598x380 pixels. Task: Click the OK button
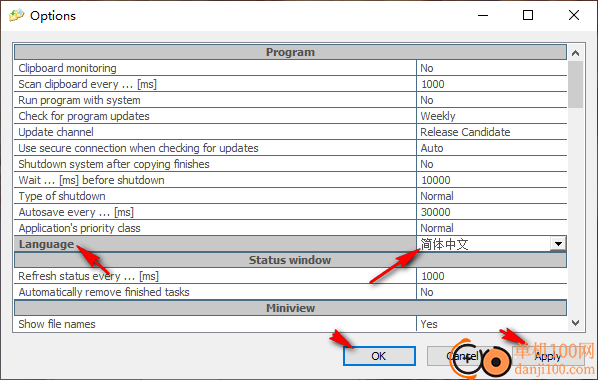379,356
